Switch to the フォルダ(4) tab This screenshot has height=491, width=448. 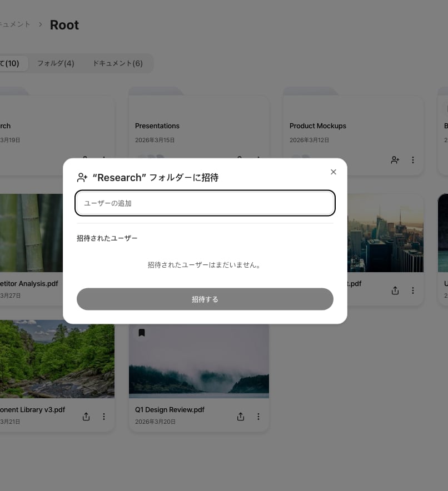click(x=56, y=63)
